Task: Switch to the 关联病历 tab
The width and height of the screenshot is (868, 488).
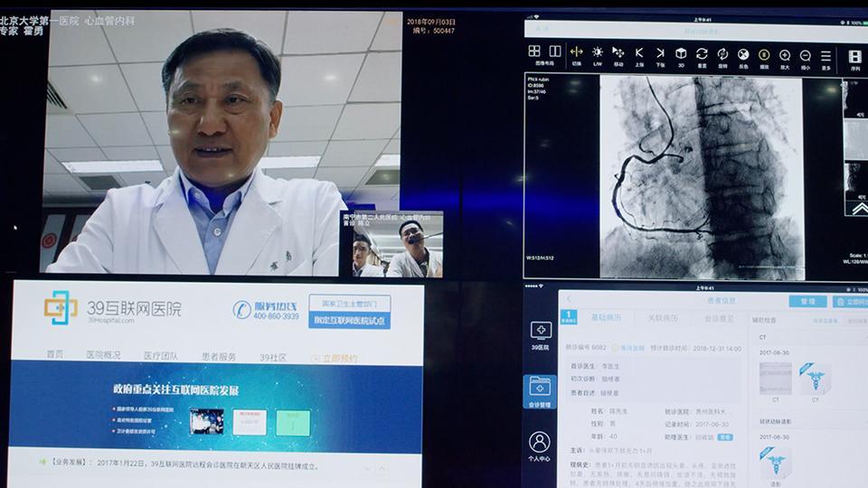Action: click(x=663, y=318)
